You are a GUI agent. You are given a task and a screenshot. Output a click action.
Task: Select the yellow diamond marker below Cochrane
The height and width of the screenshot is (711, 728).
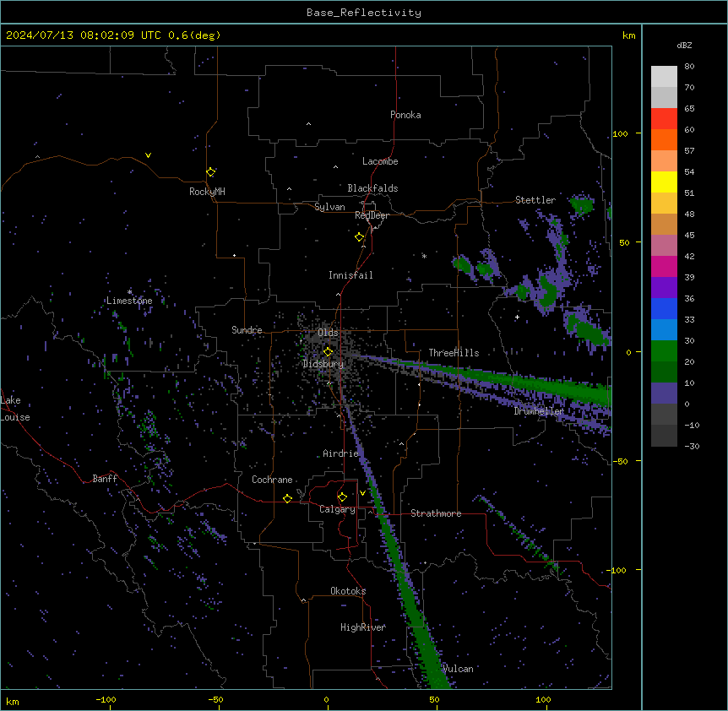[287, 498]
